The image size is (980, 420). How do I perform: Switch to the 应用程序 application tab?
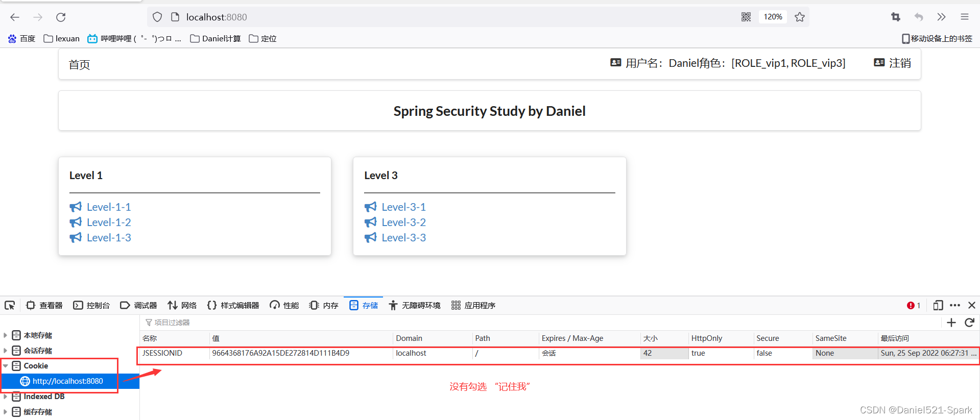point(473,305)
